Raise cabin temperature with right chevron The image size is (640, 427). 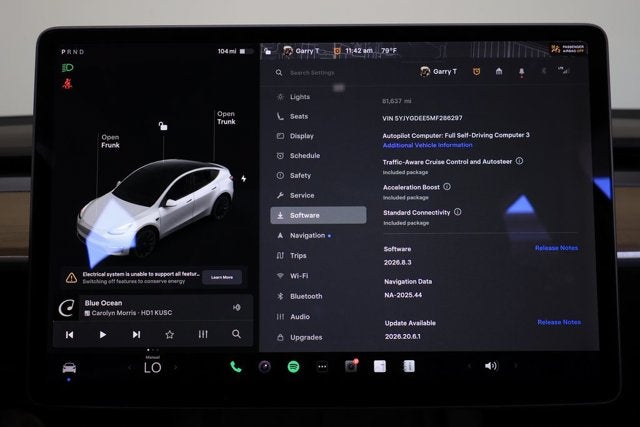coord(176,367)
